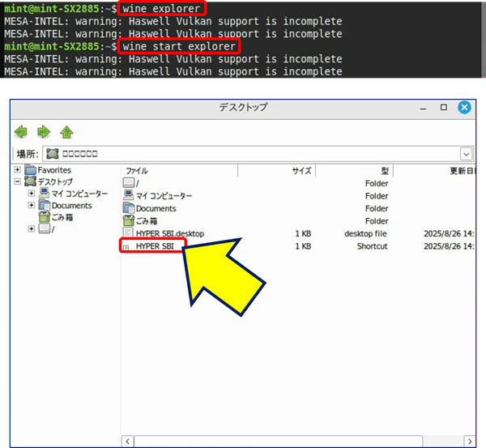The image size is (486, 448).
Task: Go up one level with green up arrow
Action: (x=66, y=132)
